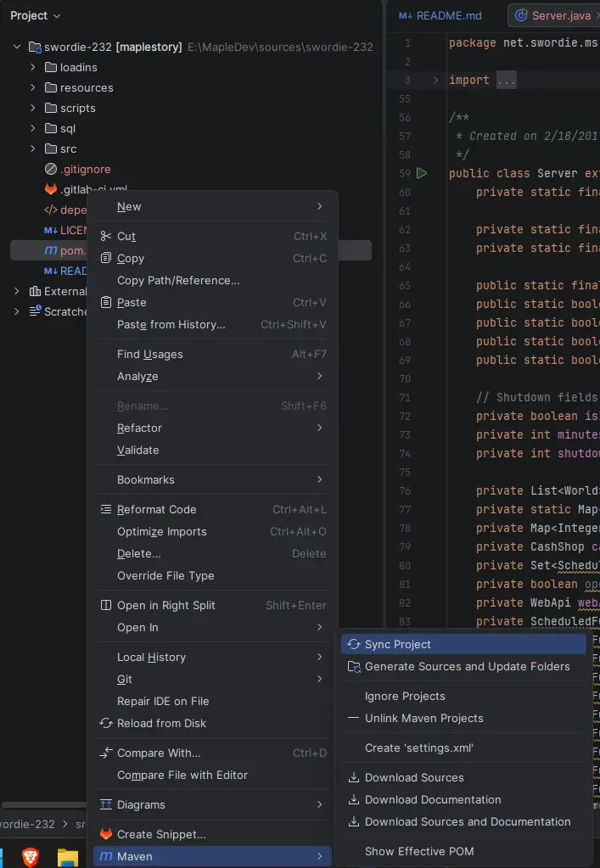This screenshot has width=600, height=868.
Task: Select Paste from History
Action: [213, 325]
